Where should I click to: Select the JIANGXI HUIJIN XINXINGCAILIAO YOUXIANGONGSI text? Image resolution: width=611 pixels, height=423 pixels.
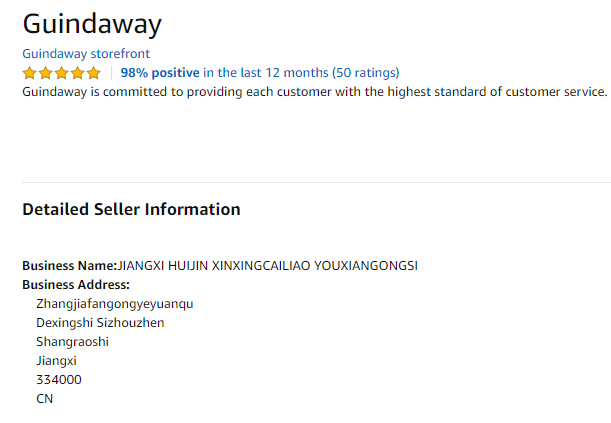267,266
